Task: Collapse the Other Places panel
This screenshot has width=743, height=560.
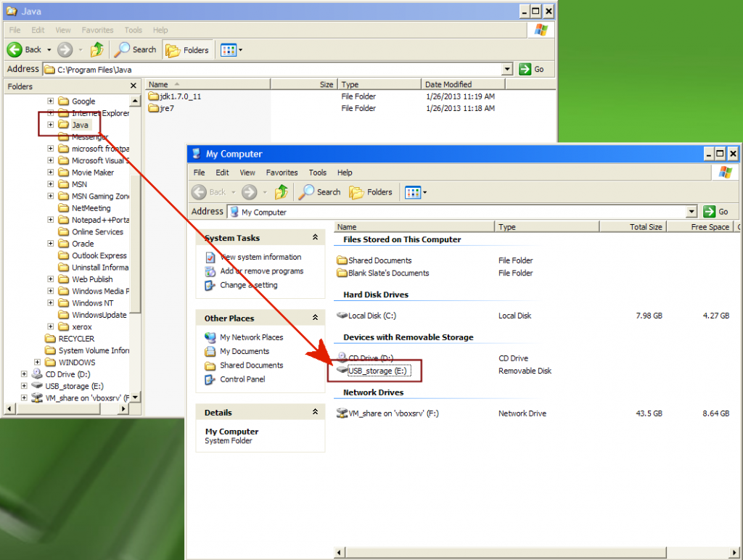Action: click(315, 318)
